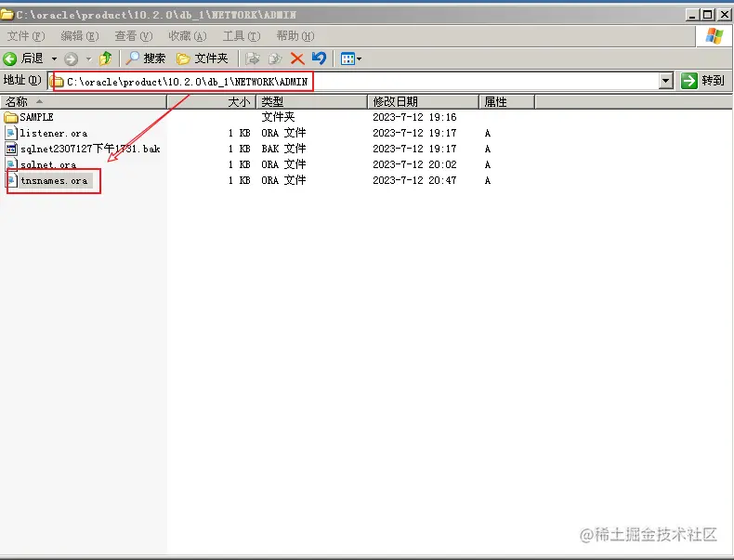Open the Views dropdown icon
The height and width of the screenshot is (560, 734).
pyautogui.click(x=351, y=59)
